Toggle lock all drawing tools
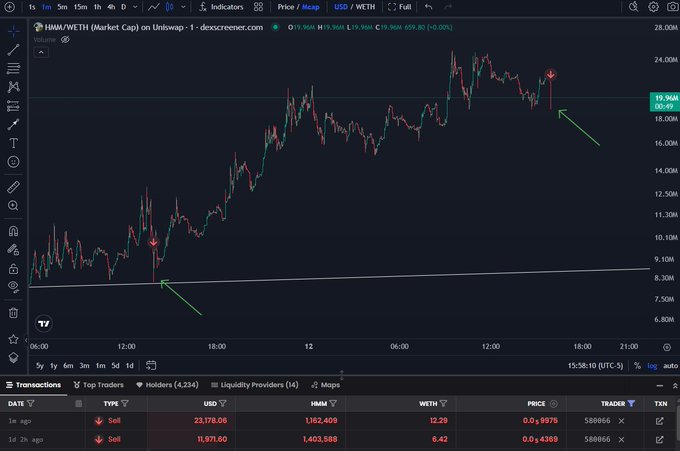The image size is (680, 451). pos(13,269)
